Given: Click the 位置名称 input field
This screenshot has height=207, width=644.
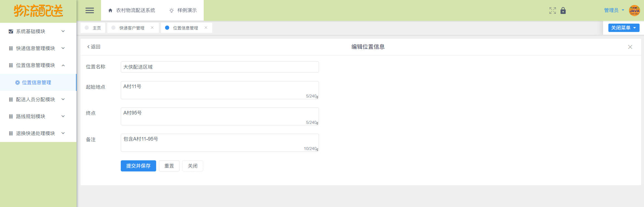Looking at the screenshot, I should coord(220,67).
